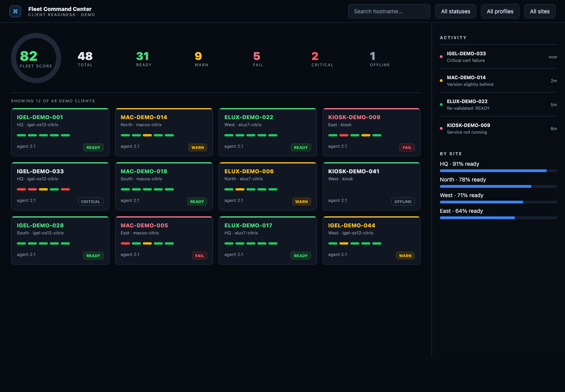
Task: Click FAIL badge on KIOSK-DEMO-009
Action: point(407,147)
